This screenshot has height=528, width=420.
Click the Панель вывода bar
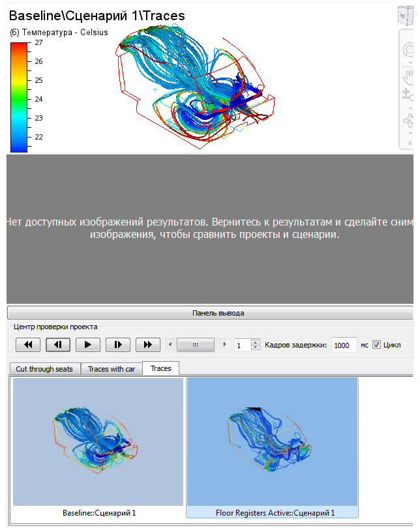click(x=210, y=313)
